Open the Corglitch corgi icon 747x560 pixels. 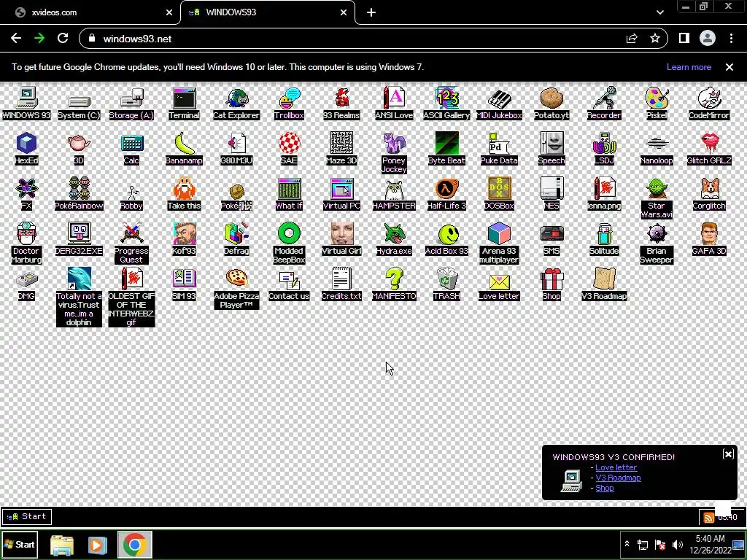709,194
